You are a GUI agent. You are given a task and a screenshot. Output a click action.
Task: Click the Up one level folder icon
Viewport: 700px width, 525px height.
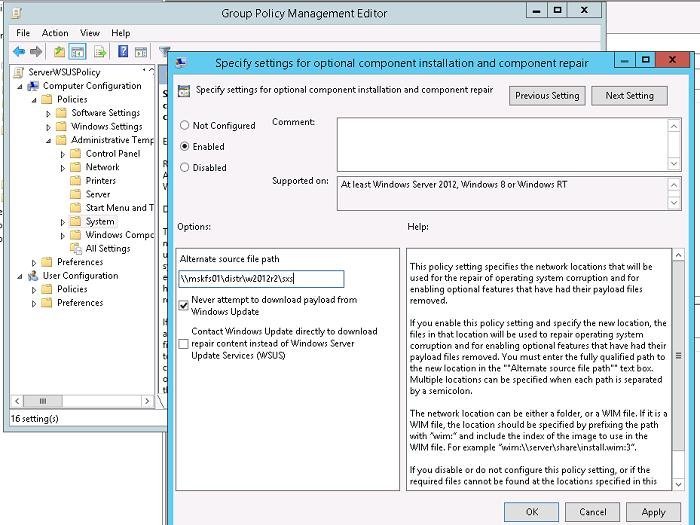(59, 52)
